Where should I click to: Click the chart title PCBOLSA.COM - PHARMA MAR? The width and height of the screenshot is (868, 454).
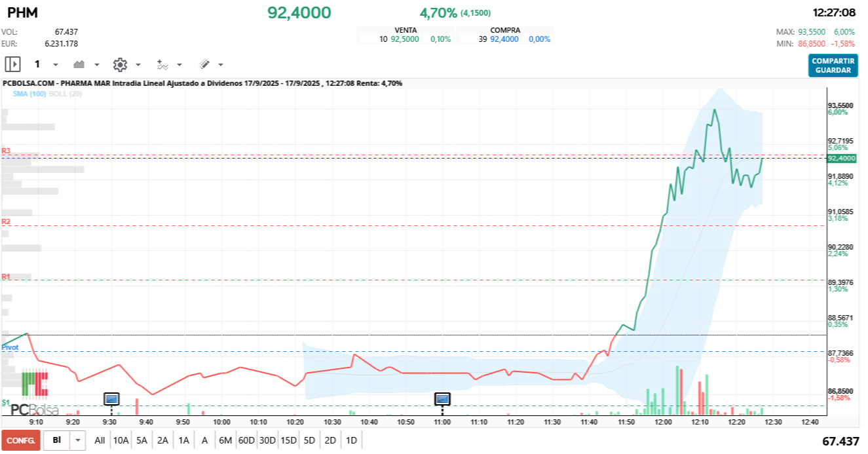(x=56, y=83)
